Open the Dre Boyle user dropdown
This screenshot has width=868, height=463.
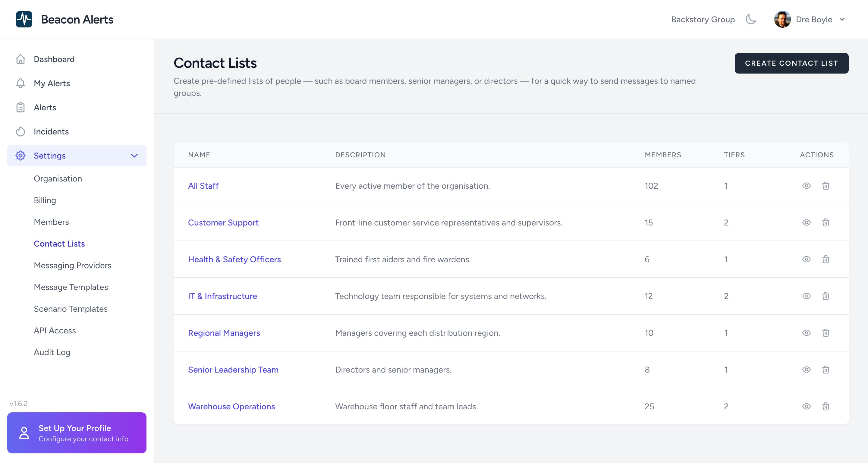coord(842,19)
